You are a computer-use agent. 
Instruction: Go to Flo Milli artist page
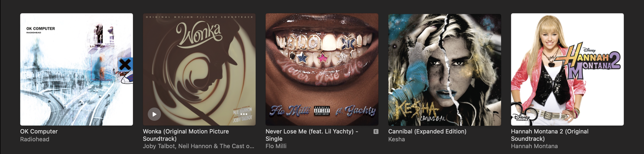pyautogui.click(x=276, y=146)
